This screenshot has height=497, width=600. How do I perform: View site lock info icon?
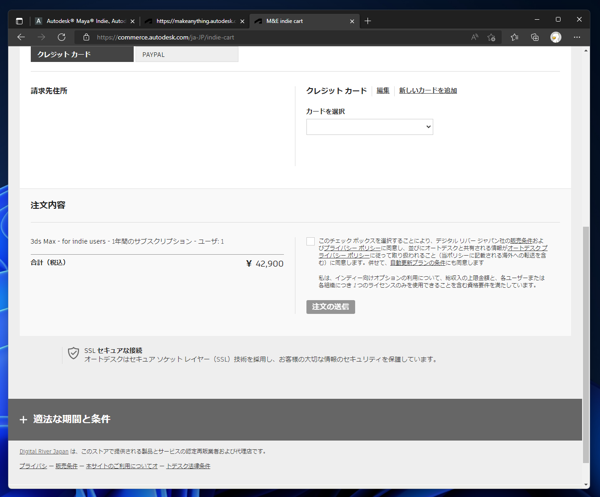pos(86,37)
